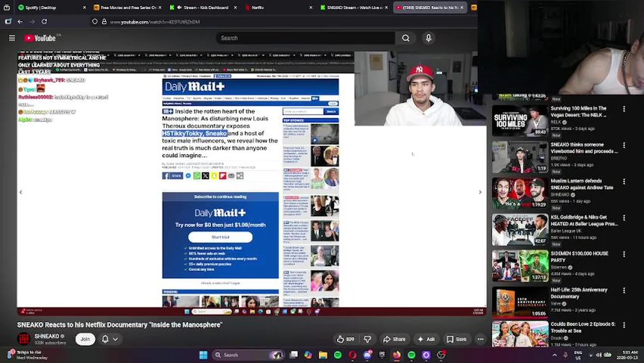The width and height of the screenshot is (644, 363).
Task: Open SHNEAKO channel name link
Action: (46, 336)
